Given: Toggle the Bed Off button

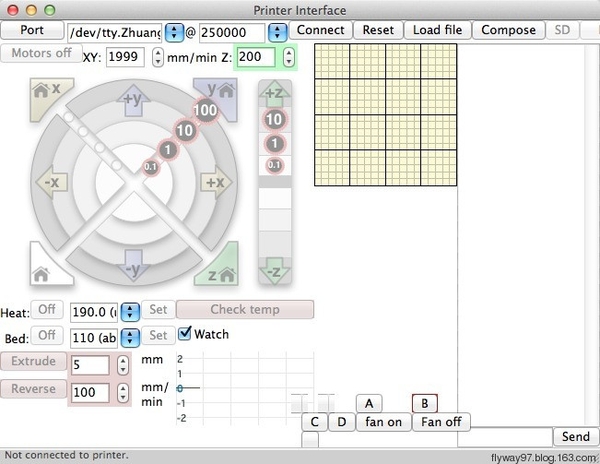Looking at the screenshot, I should point(45,335).
